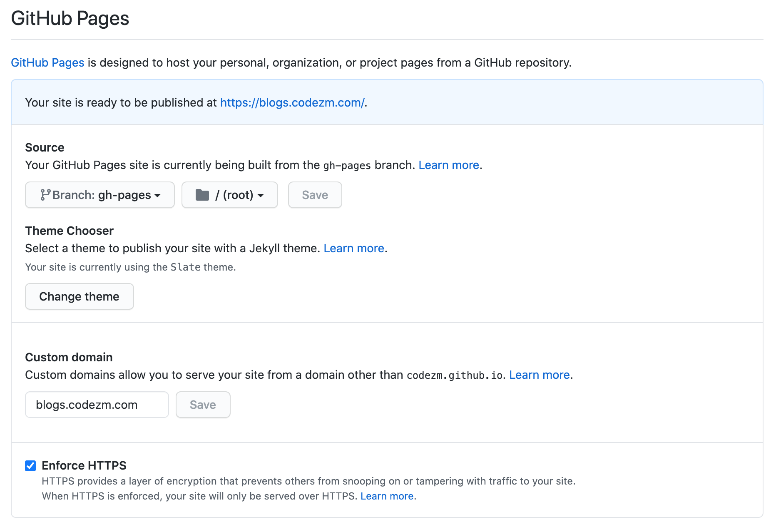This screenshot has width=771, height=532.
Task: Click the caret arrow after gh-pages
Action: [157, 196]
